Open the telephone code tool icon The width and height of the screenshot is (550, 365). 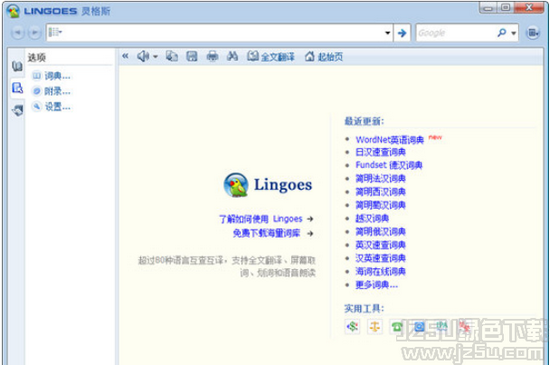[x=397, y=326]
